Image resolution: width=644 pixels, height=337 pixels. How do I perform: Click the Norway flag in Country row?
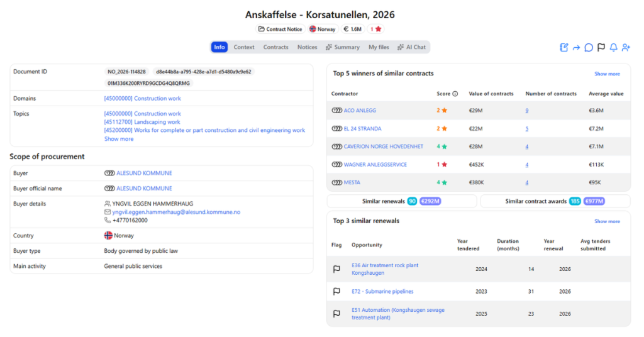click(x=108, y=236)
